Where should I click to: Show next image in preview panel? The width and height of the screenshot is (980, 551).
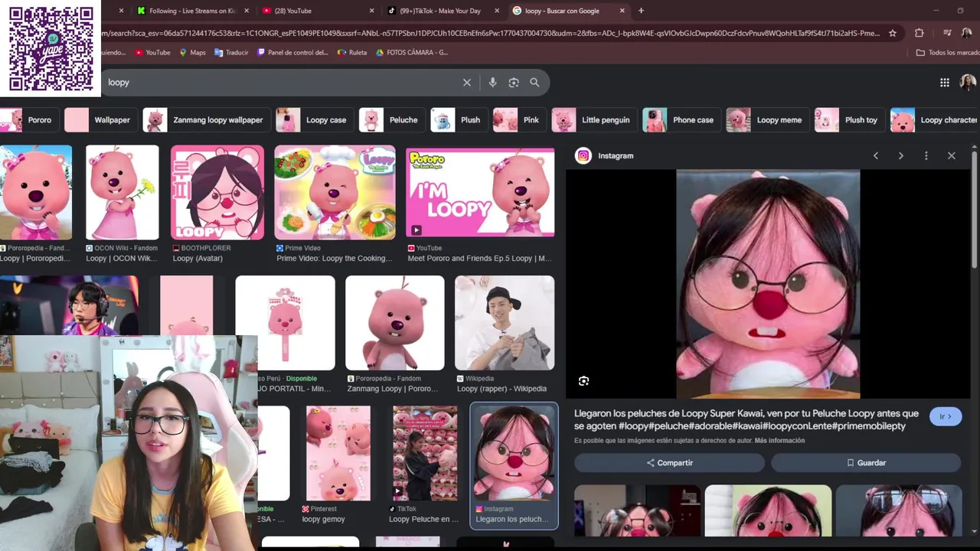coord(901,155)
